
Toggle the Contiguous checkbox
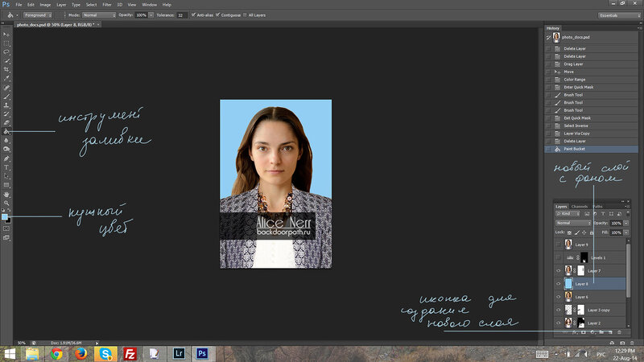click(217, 15)
